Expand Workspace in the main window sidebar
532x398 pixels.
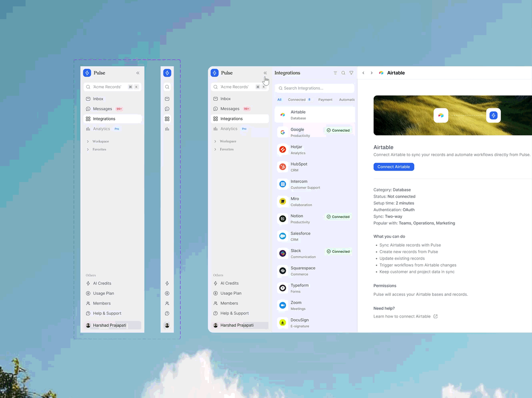pos(225,141)
